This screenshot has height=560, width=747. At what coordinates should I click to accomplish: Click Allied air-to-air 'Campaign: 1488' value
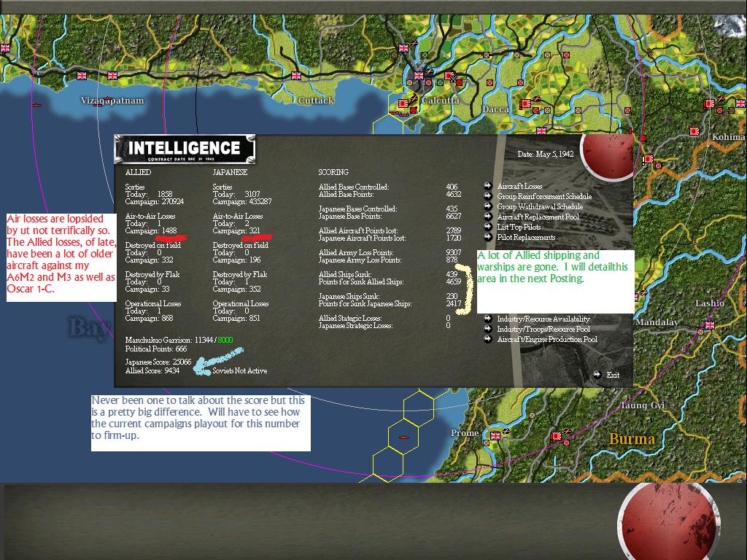click(x=151, y=230)
